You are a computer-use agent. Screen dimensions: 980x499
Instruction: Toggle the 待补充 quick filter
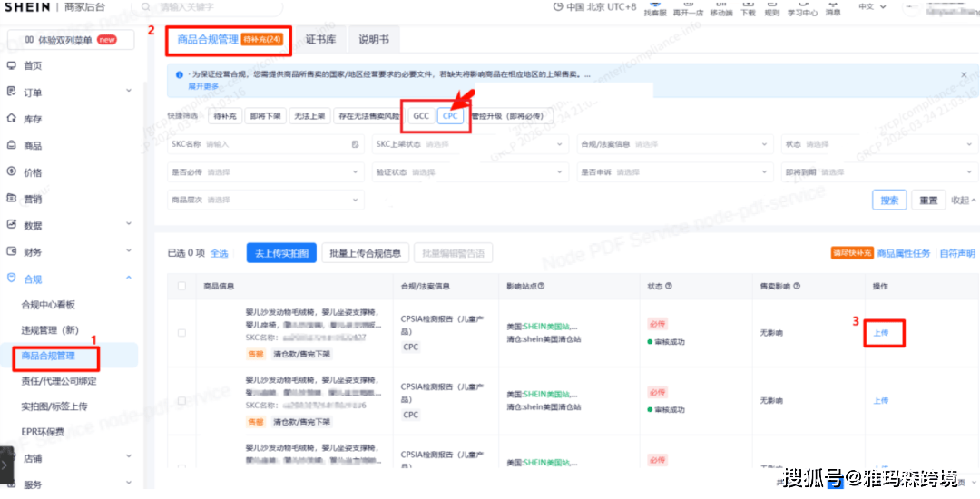(x=224, y=116)
